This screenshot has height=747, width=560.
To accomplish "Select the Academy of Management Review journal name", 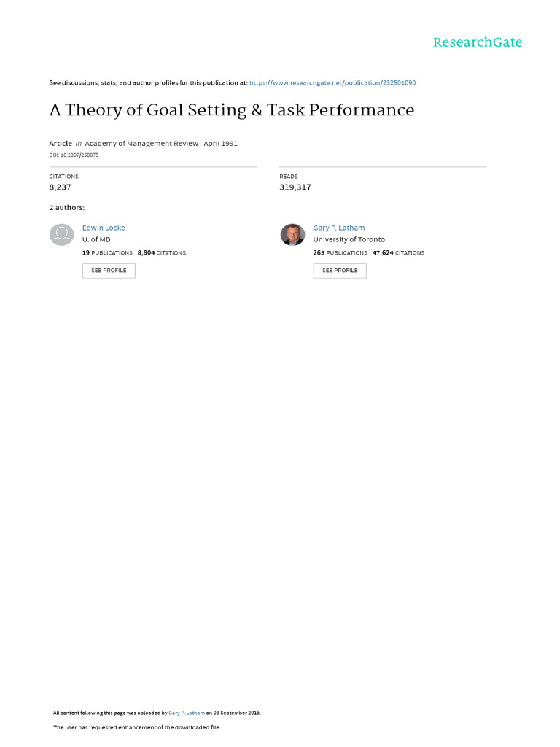I will tap(141, 144).
